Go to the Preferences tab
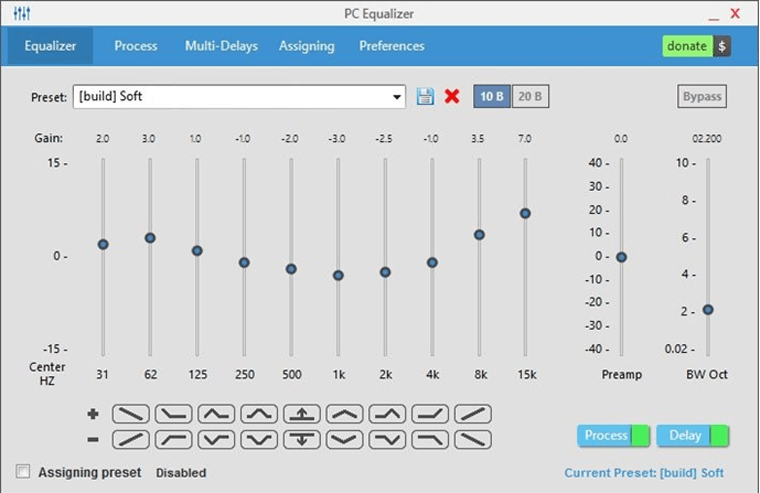 [392, 46]
